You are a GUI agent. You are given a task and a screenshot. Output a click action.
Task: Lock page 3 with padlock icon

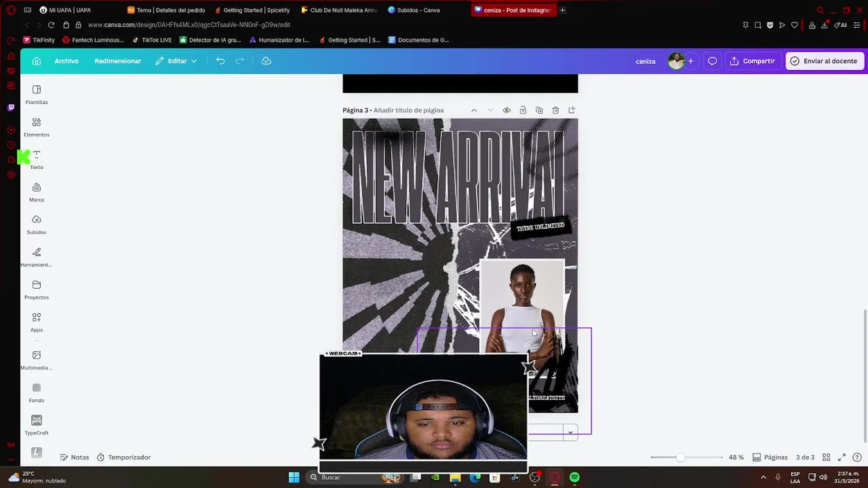(523, 110)
